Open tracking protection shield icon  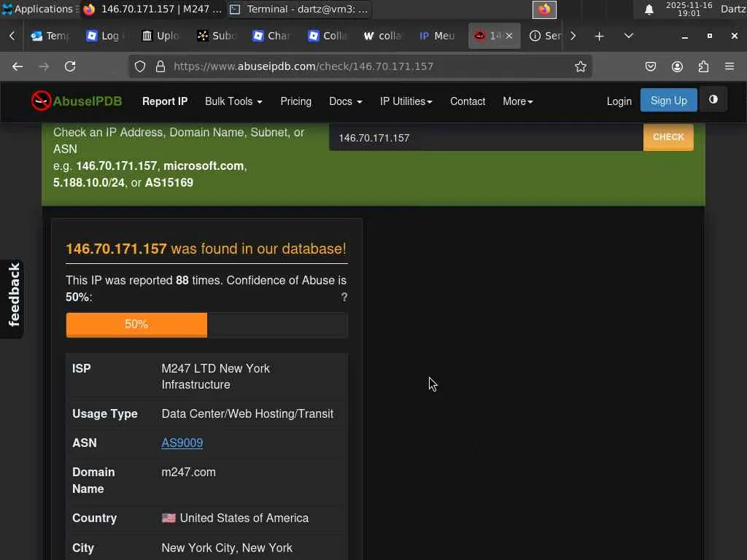[139, 66]
